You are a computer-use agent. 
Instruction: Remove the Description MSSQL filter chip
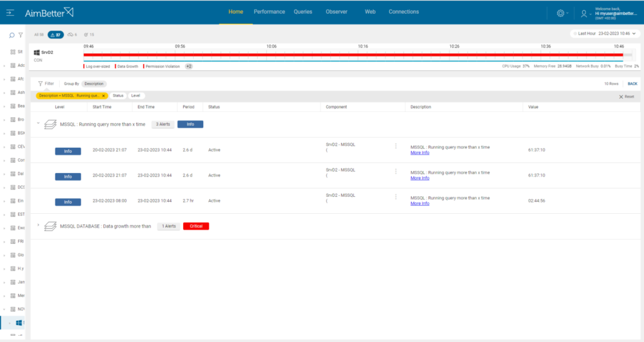(x=104, y=96)
